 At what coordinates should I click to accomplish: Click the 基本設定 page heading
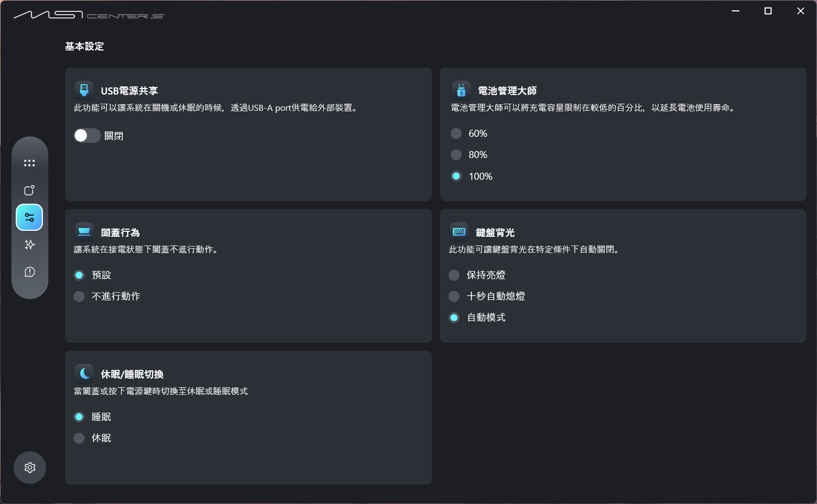coord(84,47)
